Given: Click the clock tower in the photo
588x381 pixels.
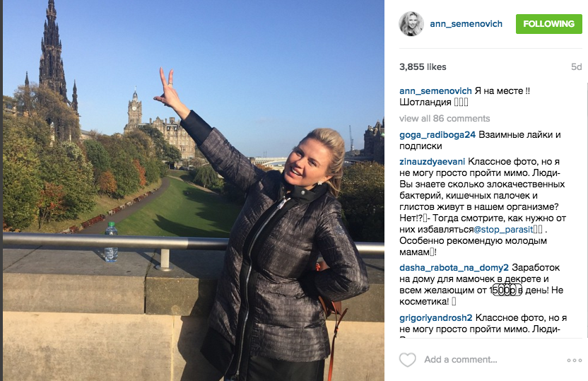Looking at the screenshot, I should click(134, 110).
